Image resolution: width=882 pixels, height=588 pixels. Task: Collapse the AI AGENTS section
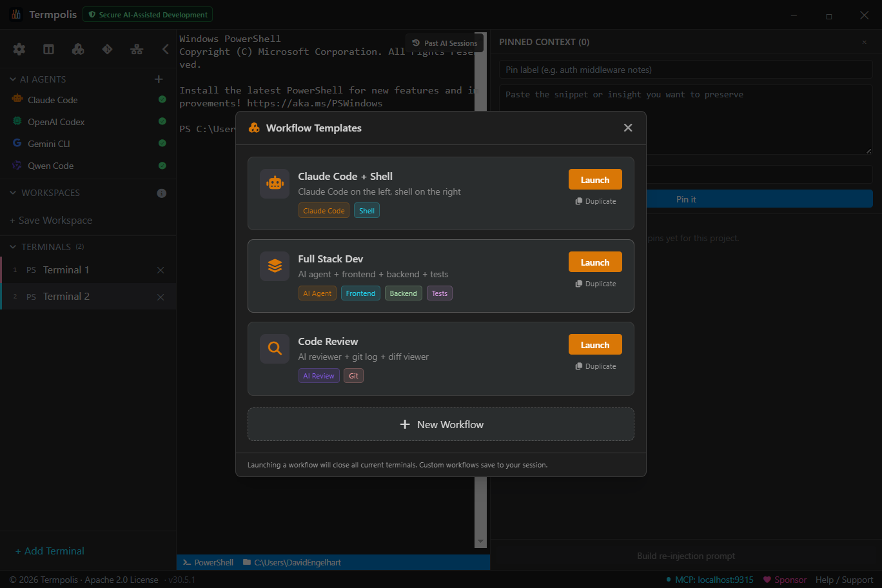pos(13,79)
